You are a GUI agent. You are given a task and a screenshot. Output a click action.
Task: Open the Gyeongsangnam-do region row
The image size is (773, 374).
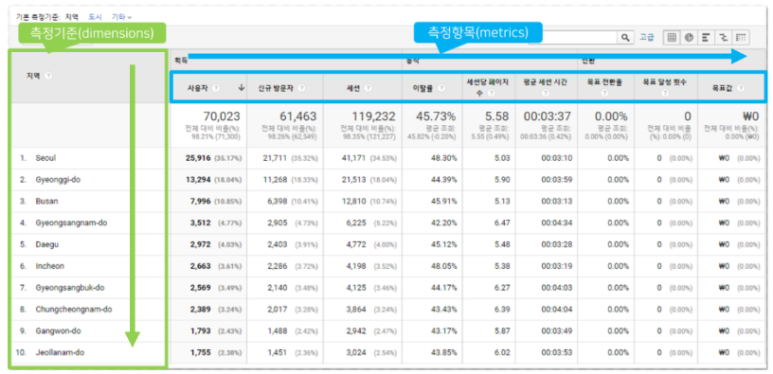(71, 223)
